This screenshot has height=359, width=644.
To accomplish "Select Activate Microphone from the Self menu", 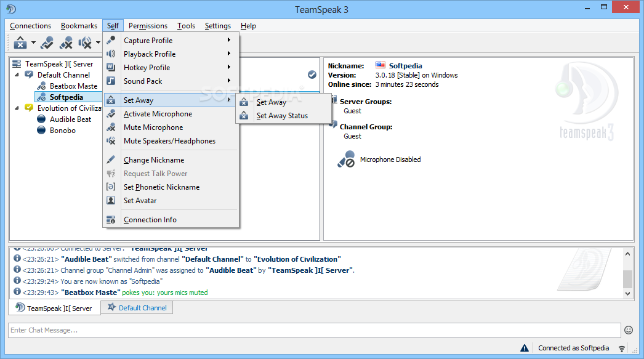I will pyautogui.click(x=171, y=114).
